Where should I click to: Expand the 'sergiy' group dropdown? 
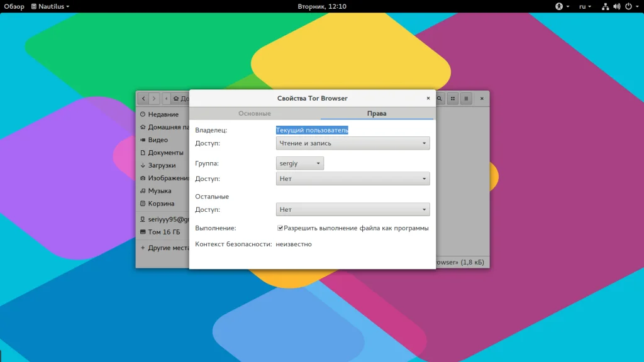coord(300,163)
